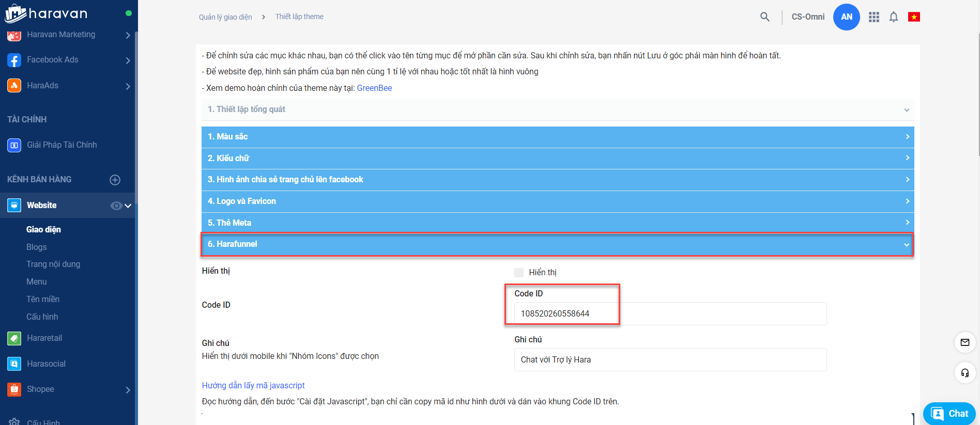
Task: Click the Facebook Ads icon
Action: [14, 60]
